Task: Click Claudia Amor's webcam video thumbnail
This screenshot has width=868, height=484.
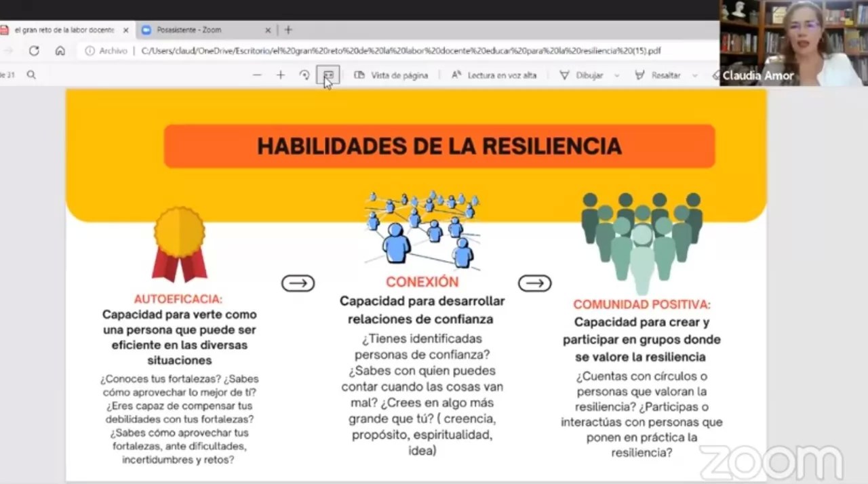Action: point(793,41)
